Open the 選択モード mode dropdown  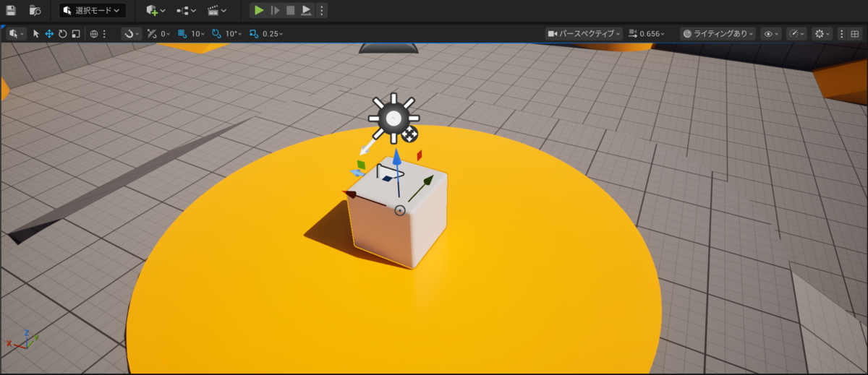[93, 10]
